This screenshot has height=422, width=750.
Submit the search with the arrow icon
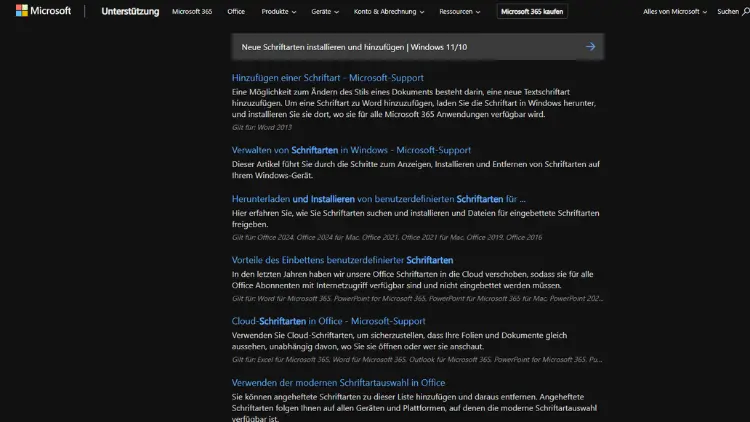point(590,47)
